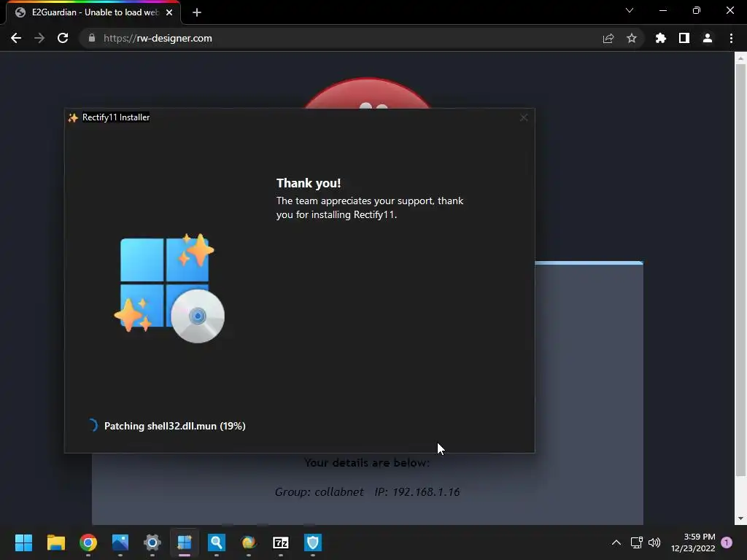
Task: Click the Rectify11 Windows logo disc image
Action: [x=169, y=288]
